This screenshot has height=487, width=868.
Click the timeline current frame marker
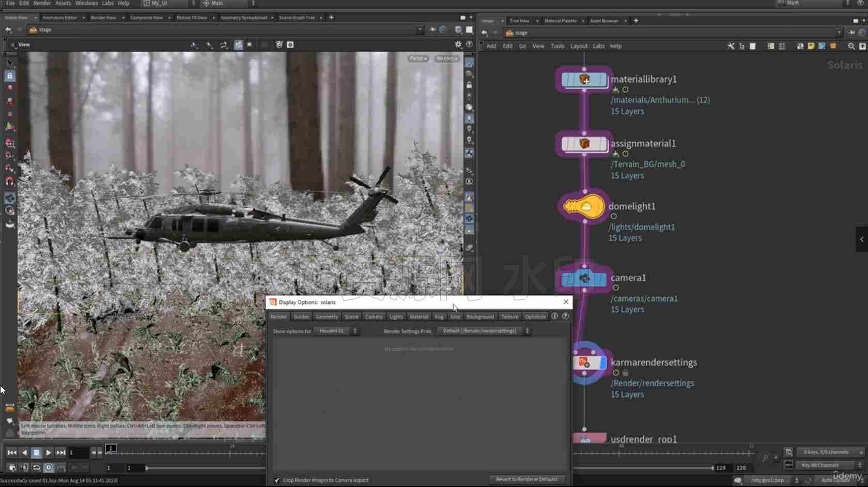[111, 448]
